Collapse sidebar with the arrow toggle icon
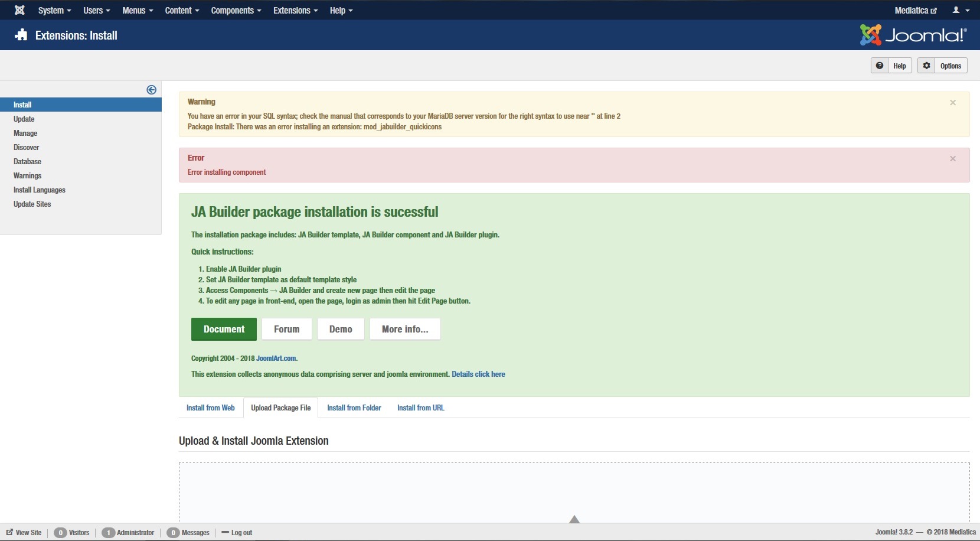980x541 pixels. [x=152, y=90]
